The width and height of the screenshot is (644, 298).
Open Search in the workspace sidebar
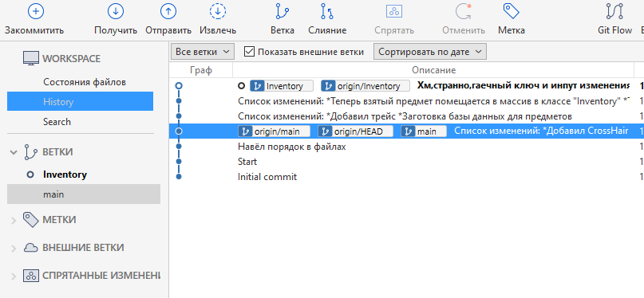(x=57, y=122)
